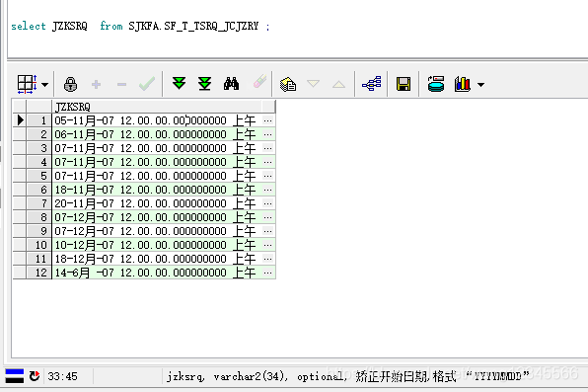Click the post changes checkmark icon

tap(147, 84)
